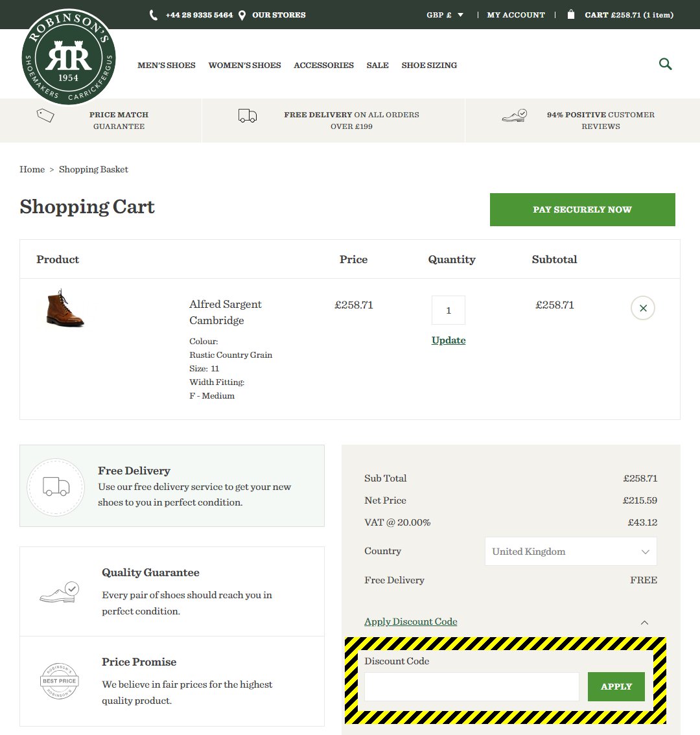Viewport: 700px width, 735px height.
Task: Go to the Sale menu item
Action: (x=377, y=65)
